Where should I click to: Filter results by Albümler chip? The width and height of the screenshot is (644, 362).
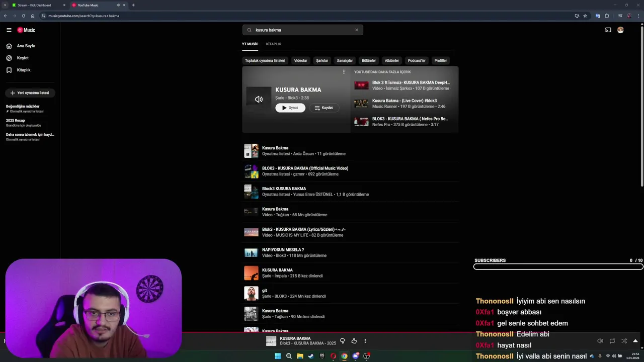coord(392,60)
